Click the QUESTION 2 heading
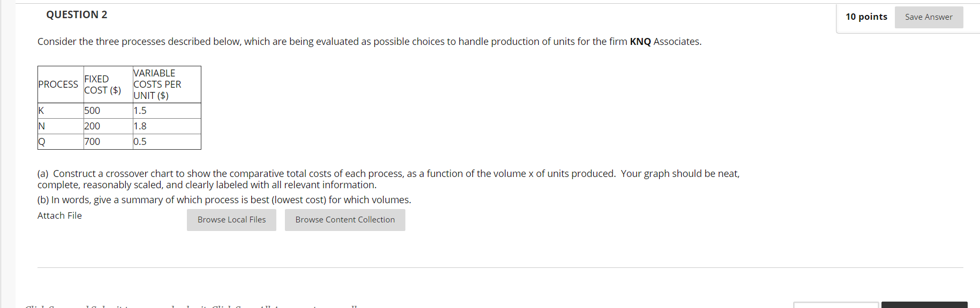The image size is (980, 308). pyautogui.click(x=77, y=15)
